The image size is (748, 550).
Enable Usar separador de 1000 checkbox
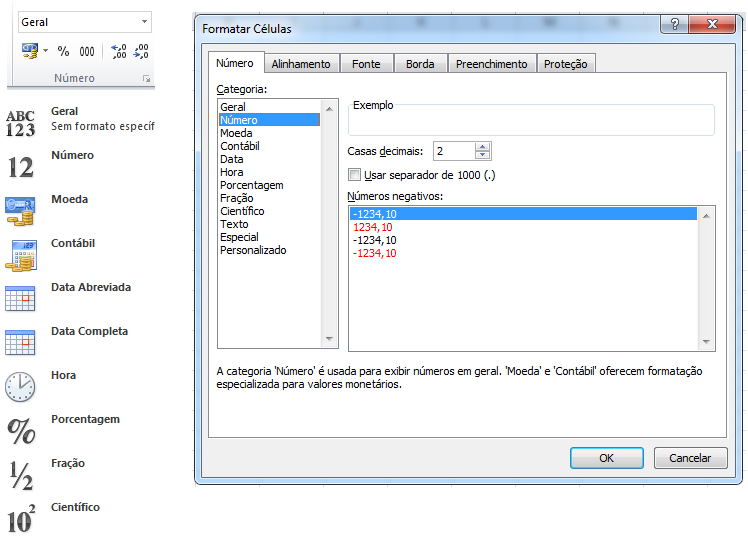click(354, 175)
